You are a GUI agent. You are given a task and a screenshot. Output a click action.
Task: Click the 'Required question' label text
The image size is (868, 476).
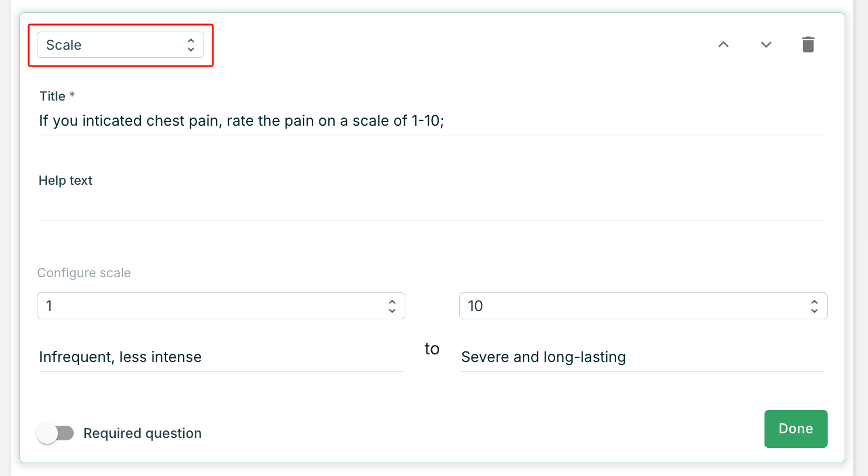tap(142, 433)
